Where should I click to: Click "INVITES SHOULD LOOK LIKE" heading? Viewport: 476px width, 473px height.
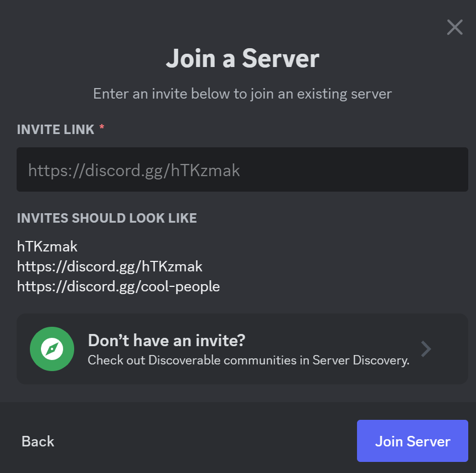pos(107,218)
